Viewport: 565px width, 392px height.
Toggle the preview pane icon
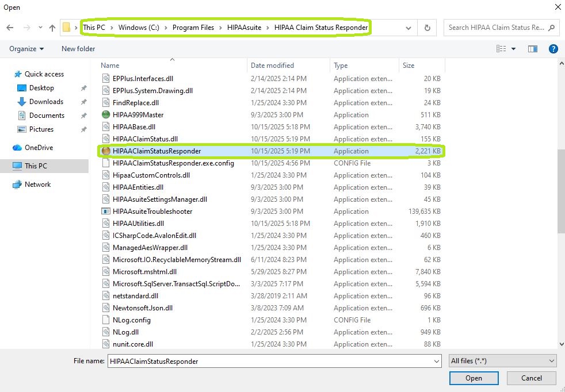point(533,49)
